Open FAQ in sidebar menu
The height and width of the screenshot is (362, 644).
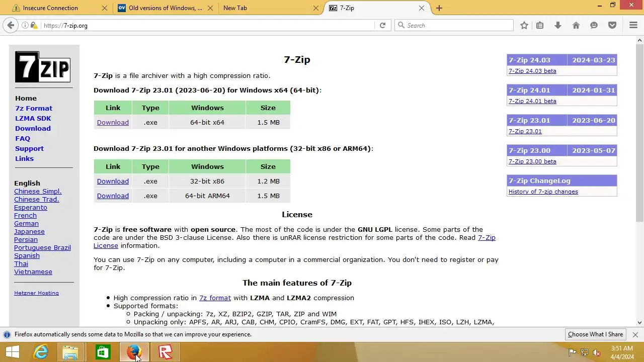click(x=23, y=138)
